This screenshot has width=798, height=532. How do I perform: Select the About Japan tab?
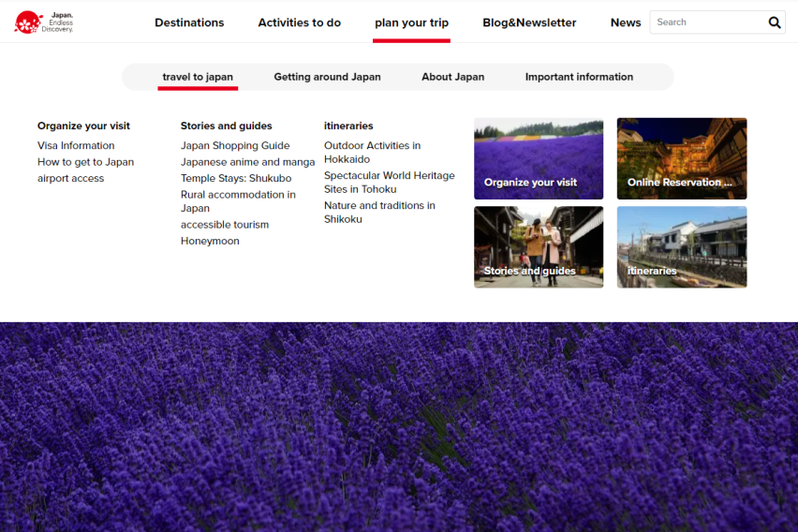click(x=452, y=77)
